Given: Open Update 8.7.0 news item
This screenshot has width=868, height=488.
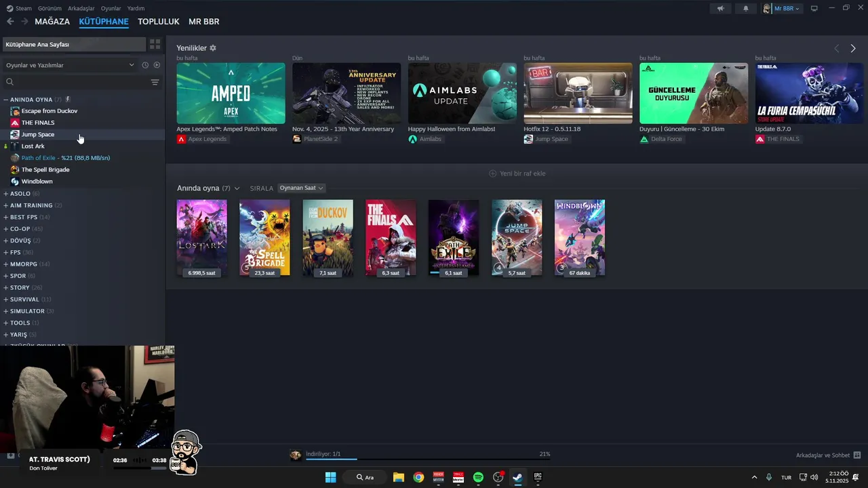Looking at the screenshot, I should [773, 129].
